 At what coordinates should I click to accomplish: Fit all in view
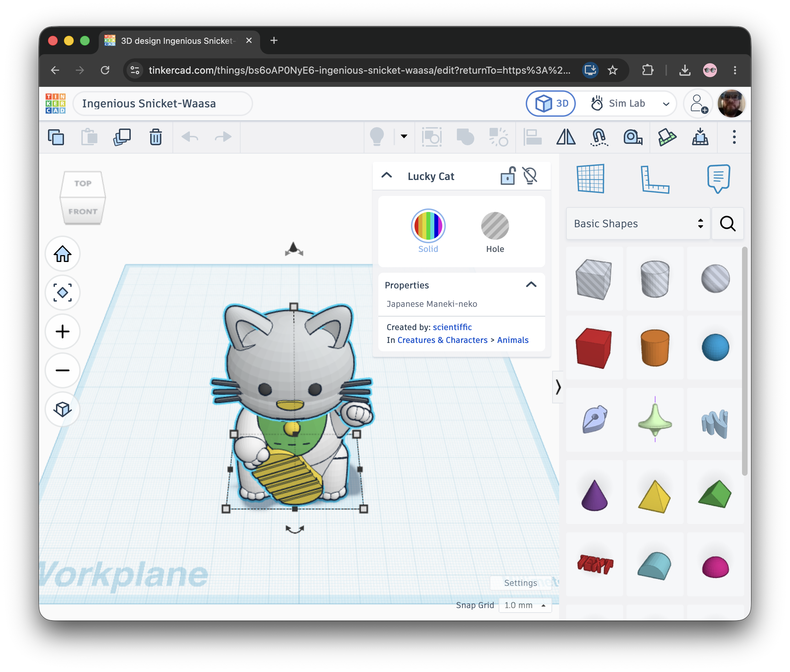63,293
